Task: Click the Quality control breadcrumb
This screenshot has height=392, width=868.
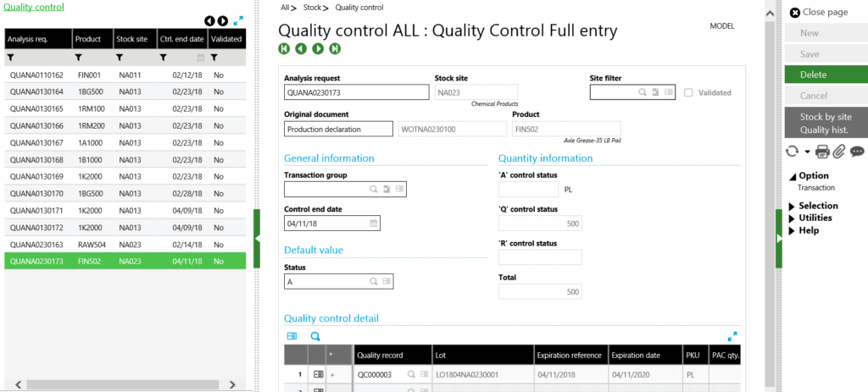Action: click(x=359, y=8)
